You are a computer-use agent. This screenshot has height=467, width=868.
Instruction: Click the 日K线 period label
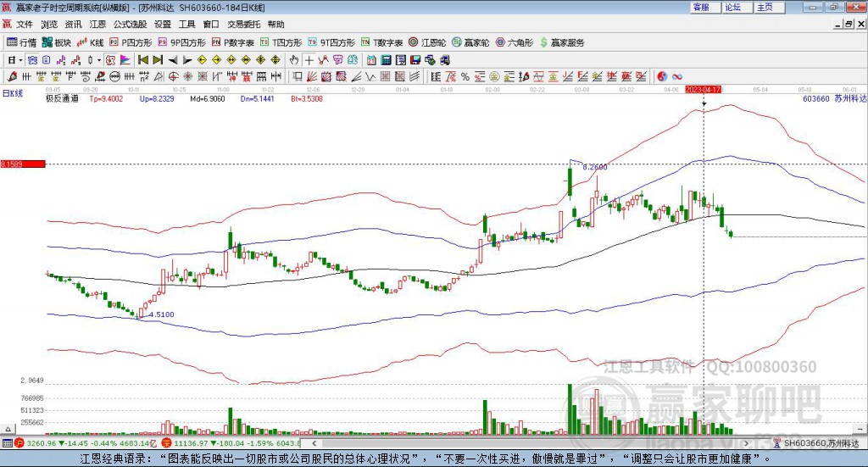coord(13,93)
